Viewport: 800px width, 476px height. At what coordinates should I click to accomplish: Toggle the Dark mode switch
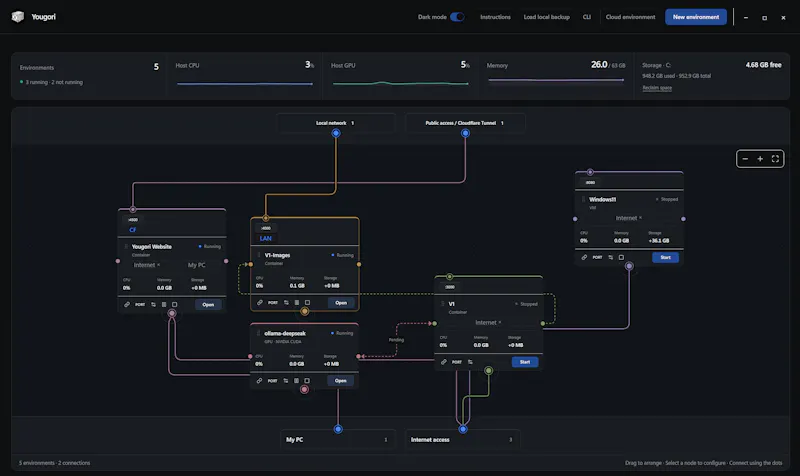pos(457,17)
